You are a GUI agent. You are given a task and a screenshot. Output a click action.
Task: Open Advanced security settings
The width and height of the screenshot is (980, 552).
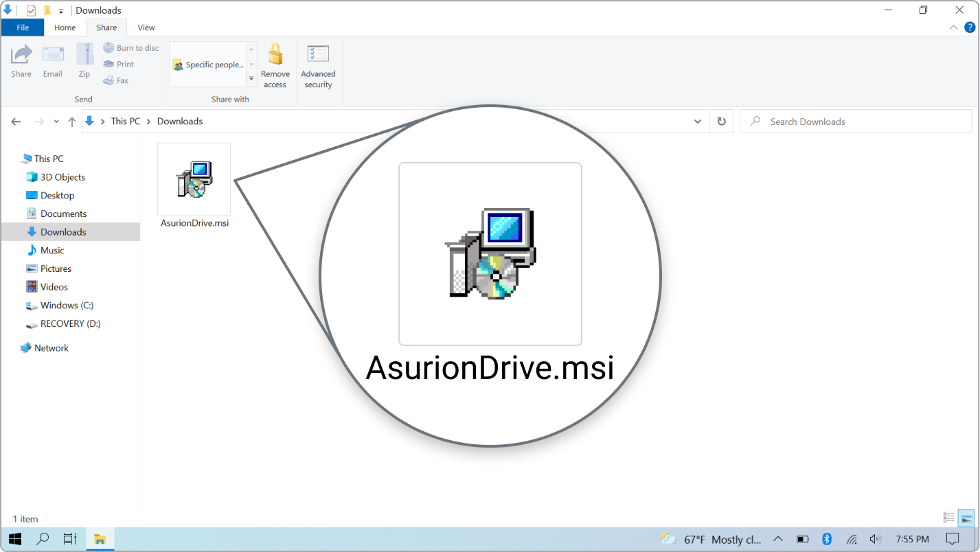[x=318, y=66]
